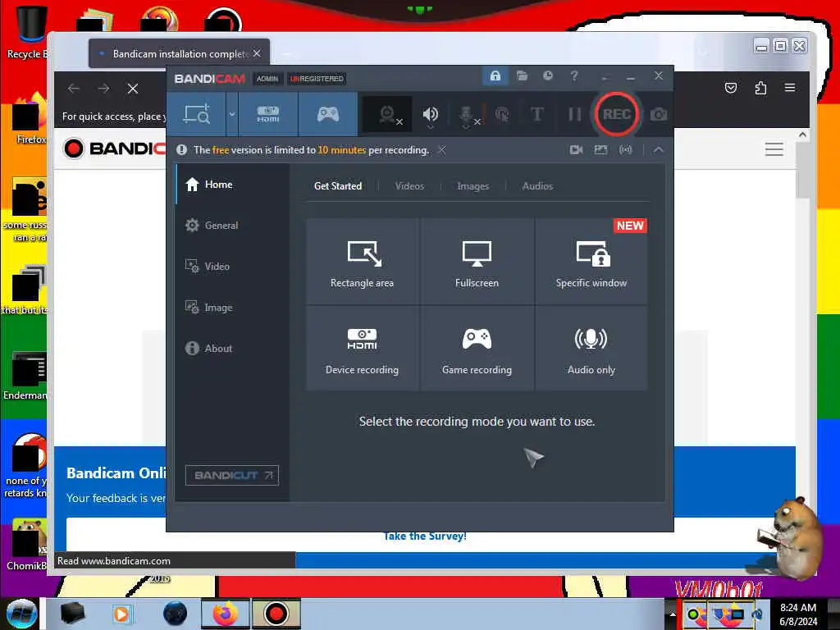
Task: Switch to the Get Started tab
Action: [x=338, y=186]
